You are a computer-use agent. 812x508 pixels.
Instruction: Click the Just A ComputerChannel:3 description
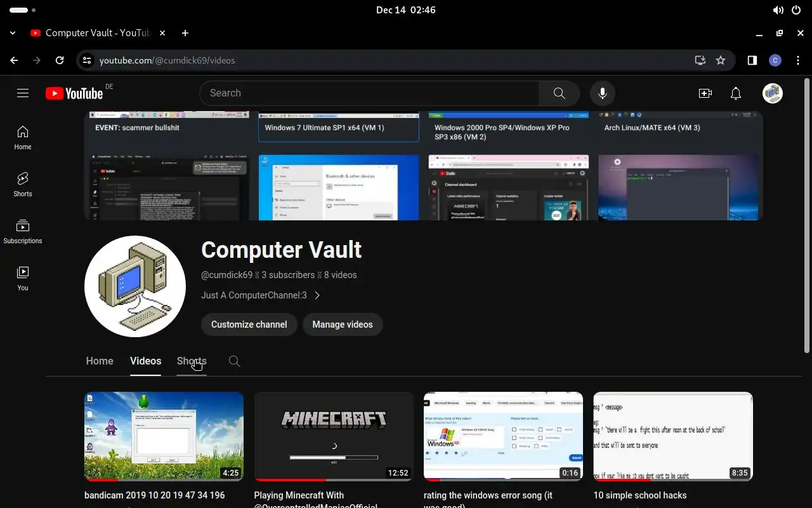(254, 295)
